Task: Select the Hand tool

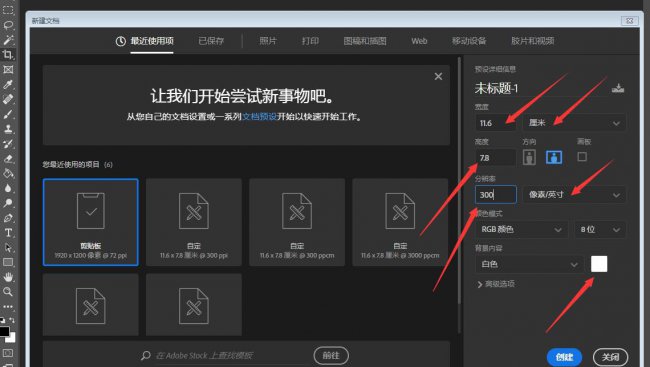Action: coord(8,277)
